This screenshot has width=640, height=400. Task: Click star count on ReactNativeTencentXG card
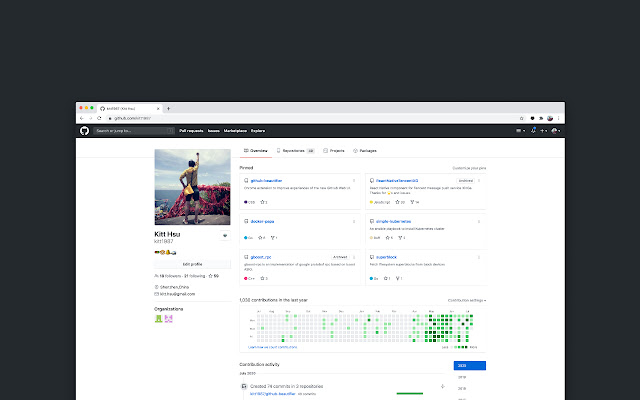[x=400, y=202]
